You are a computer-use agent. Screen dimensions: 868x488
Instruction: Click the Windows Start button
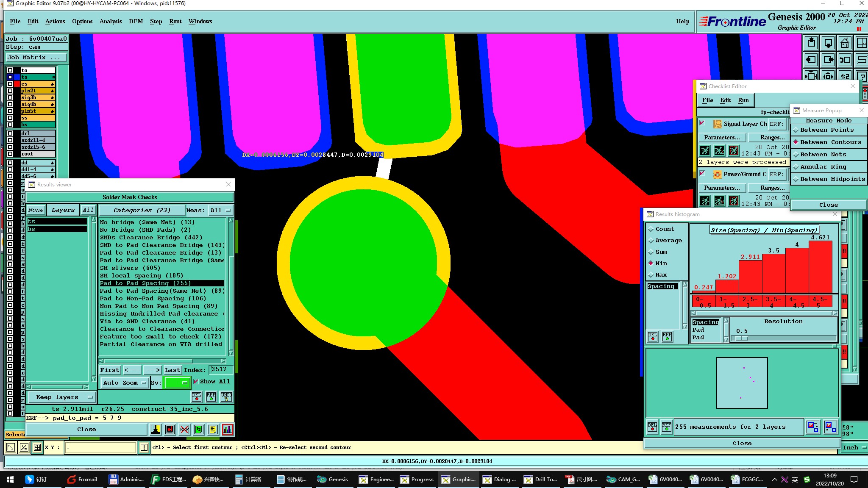point(10,480)
